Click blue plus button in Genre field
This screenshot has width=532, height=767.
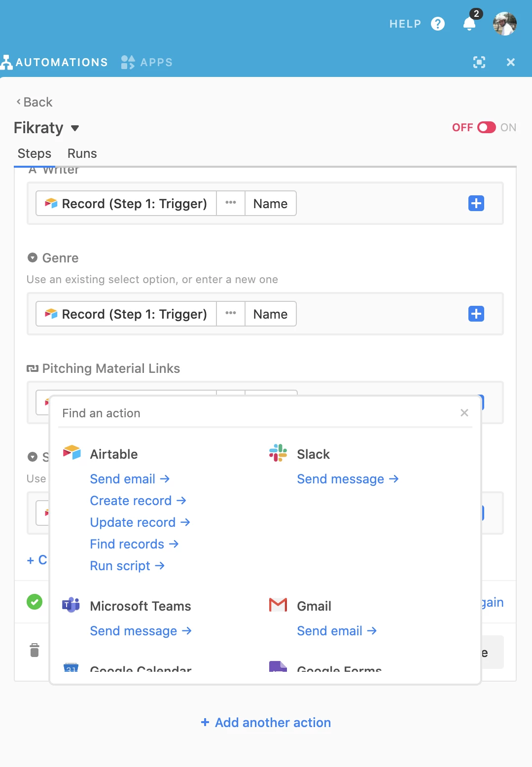(476, 314)
